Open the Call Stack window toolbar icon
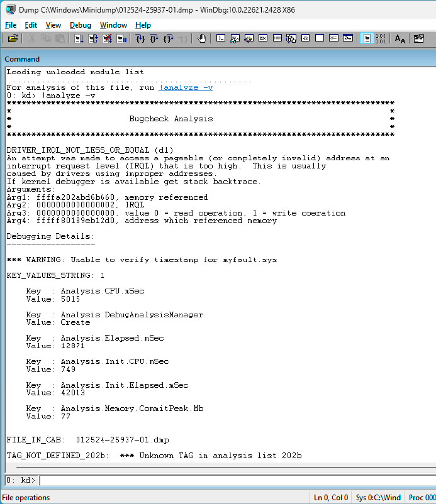Screen dimensions: 436x504 [291, 38]
